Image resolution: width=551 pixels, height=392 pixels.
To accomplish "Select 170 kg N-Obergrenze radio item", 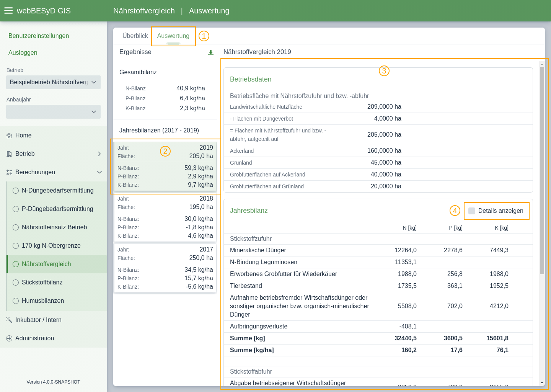I will coord(57,246).
